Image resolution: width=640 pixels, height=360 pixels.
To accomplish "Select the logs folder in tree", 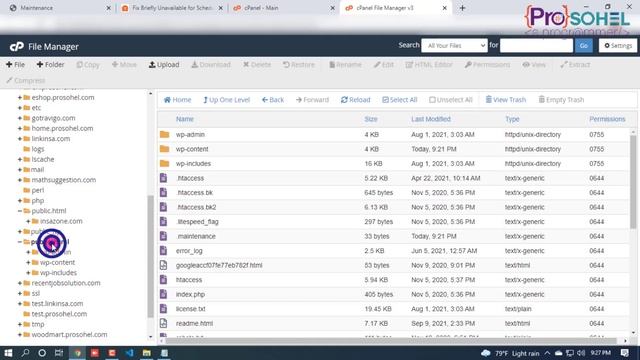I will pos(38,149).
